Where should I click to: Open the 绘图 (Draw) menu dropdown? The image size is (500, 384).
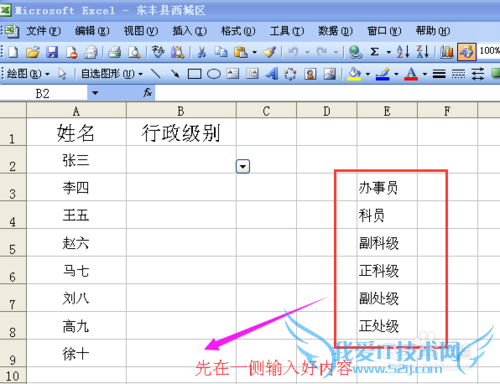click(28, 74)
